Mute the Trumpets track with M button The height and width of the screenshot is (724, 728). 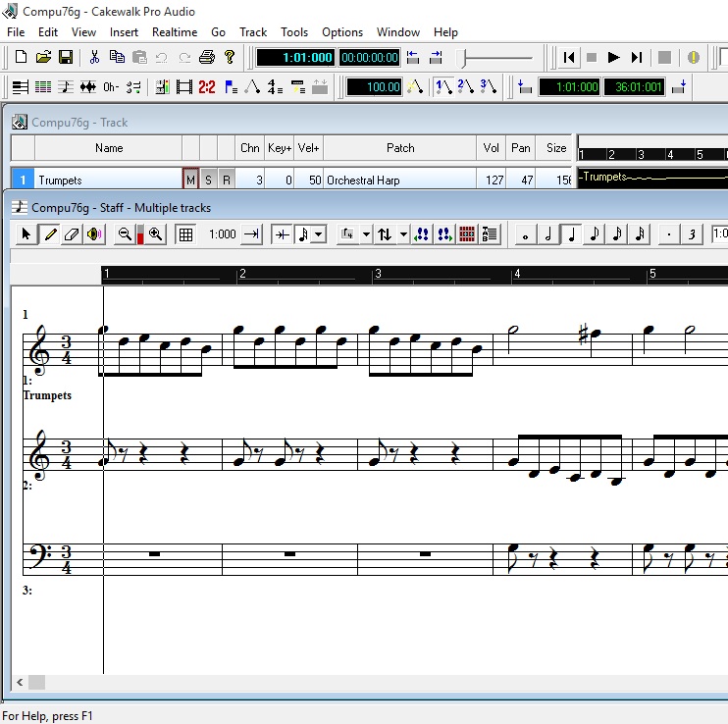(x=190, y=180)
